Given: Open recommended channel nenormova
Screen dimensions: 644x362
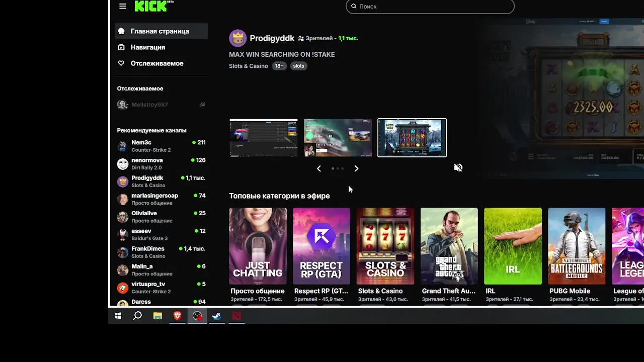Looking at the screenshot, I should 161,163.
